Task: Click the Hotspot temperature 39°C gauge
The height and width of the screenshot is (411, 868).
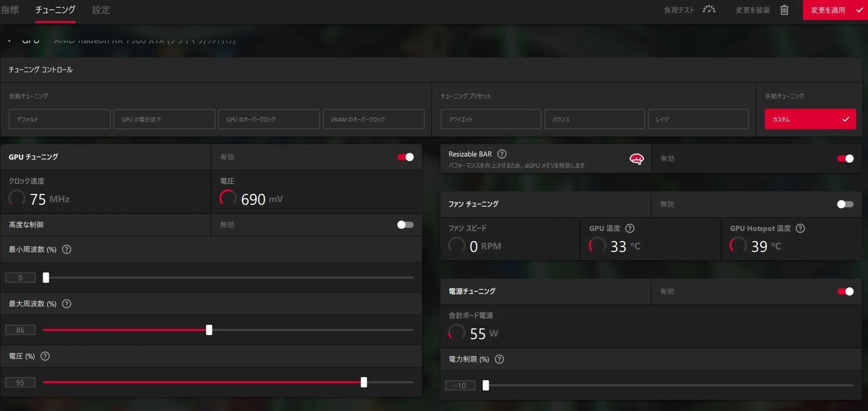Action: pos(738,245)
